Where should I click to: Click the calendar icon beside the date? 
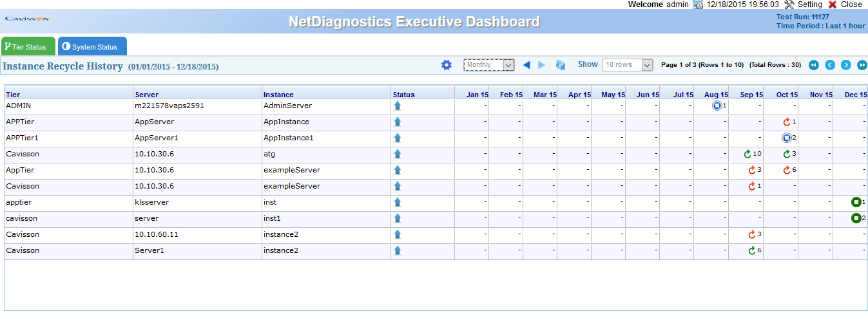(698, 5)
